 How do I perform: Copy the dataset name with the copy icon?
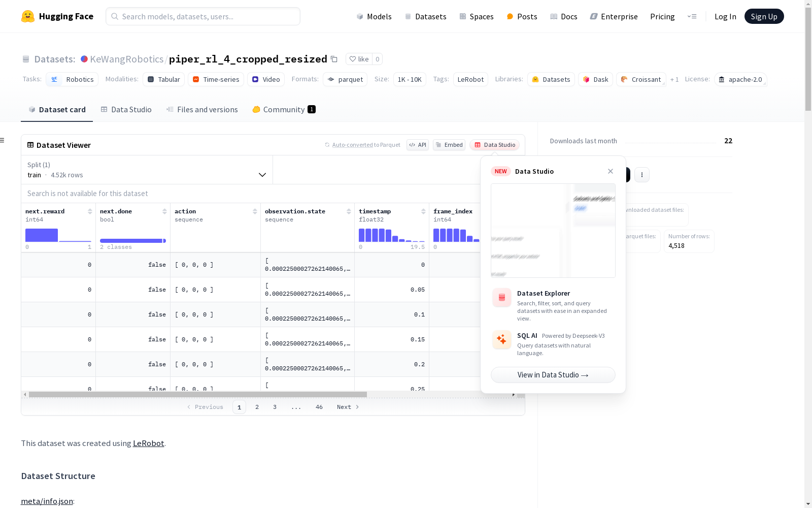tap(334, 59)
